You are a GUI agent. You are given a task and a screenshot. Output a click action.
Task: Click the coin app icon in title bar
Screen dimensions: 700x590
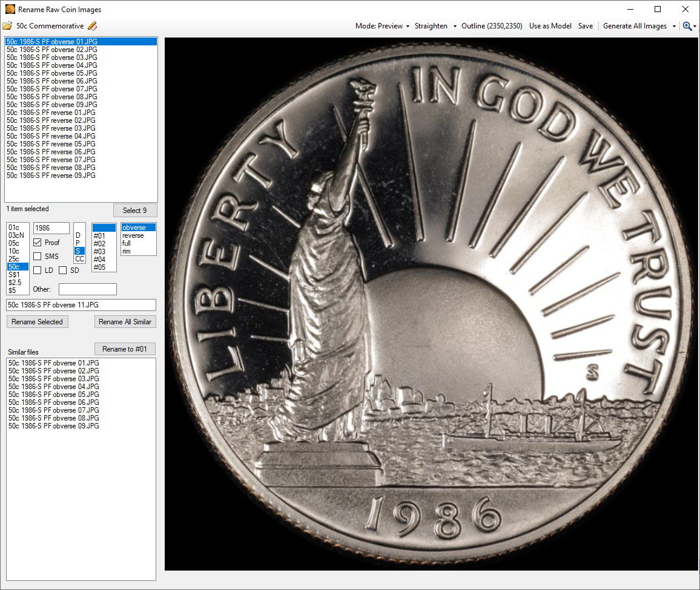10,9
